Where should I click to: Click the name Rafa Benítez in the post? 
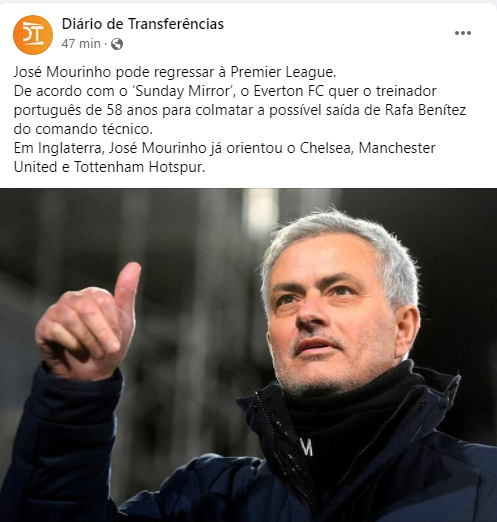[425, 110]
